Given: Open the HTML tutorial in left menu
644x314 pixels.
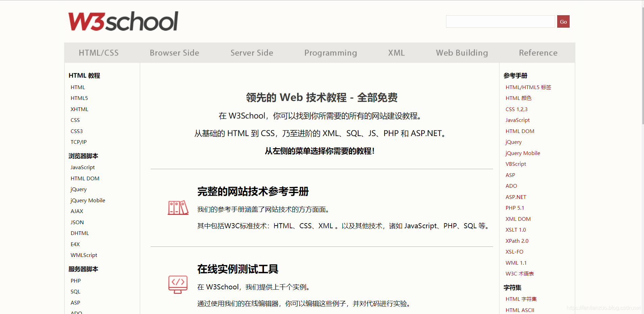Looking at the screenshot, I should [78, 87].
